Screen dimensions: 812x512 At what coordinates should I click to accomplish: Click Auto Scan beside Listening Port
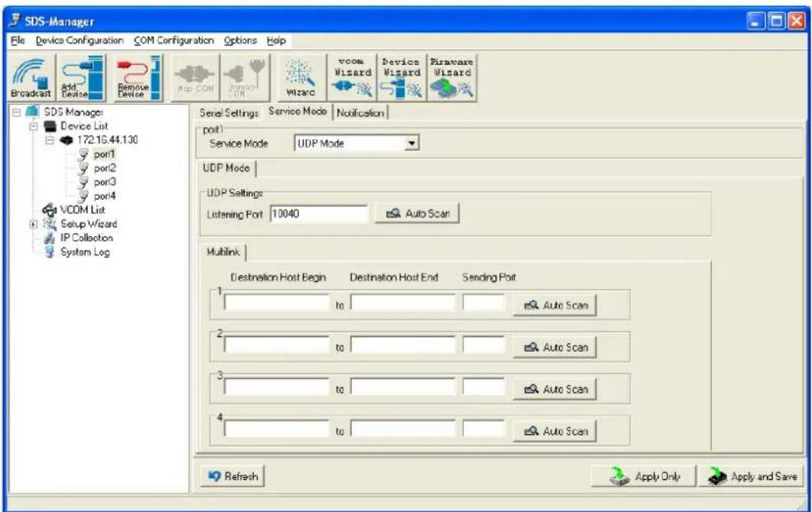coord(417,213)
